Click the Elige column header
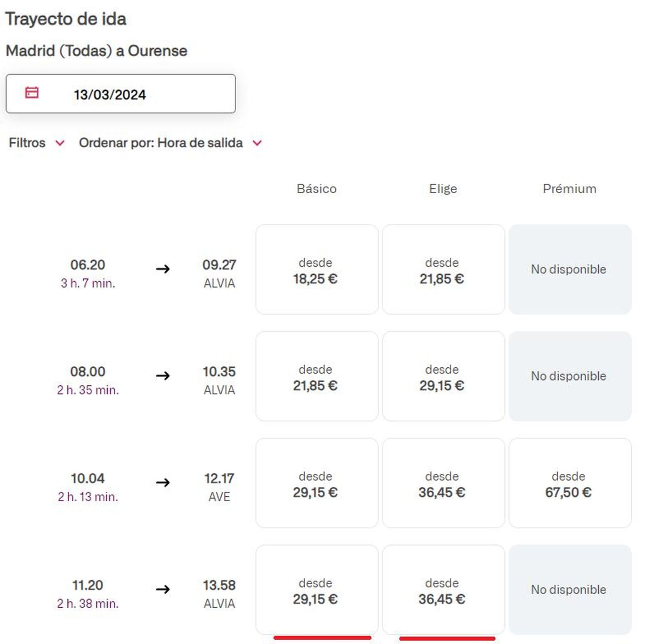 point(443,189)
